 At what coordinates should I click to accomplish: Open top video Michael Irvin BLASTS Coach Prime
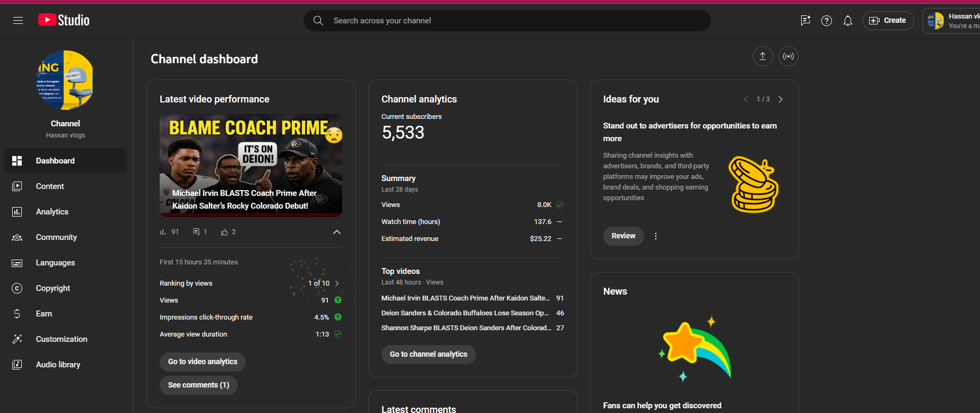click(465, 298)
